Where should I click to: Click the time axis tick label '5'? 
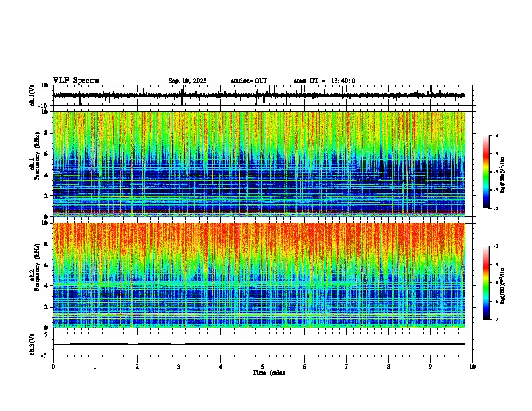(x=263, y=367)
